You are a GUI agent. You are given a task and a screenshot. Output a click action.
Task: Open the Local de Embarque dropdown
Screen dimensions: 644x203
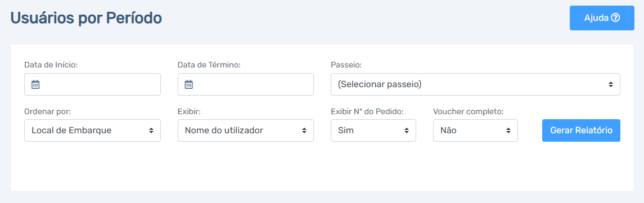(x=92, y=130)
